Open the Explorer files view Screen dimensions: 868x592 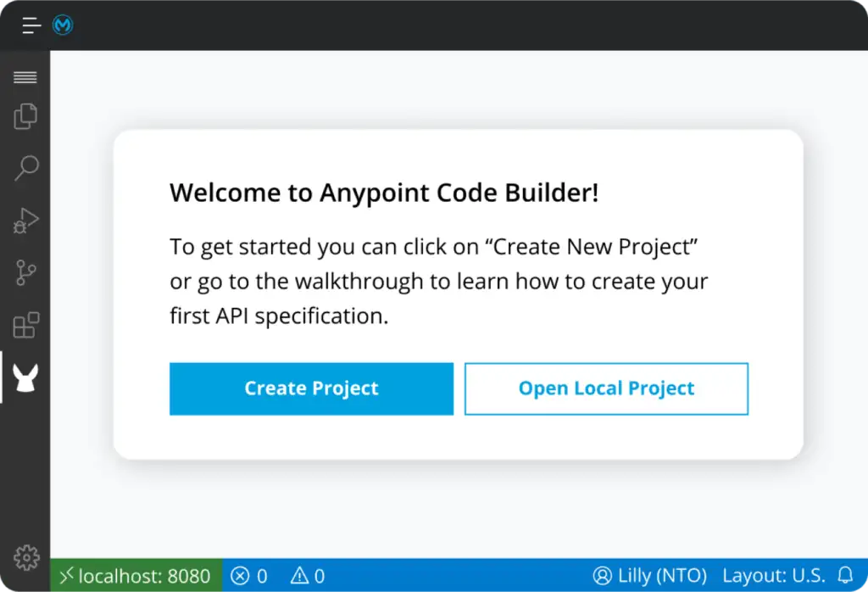pyautogui.click(x=25, y=116)
